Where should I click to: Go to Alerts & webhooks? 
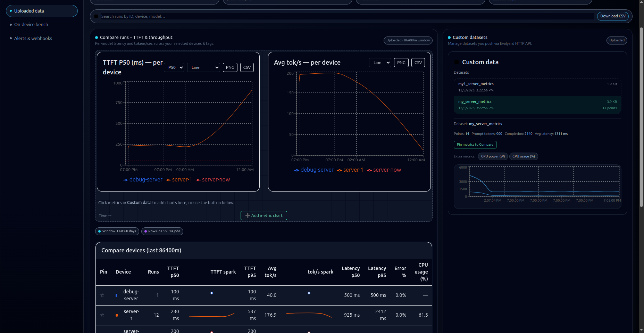tap(33, 39)
